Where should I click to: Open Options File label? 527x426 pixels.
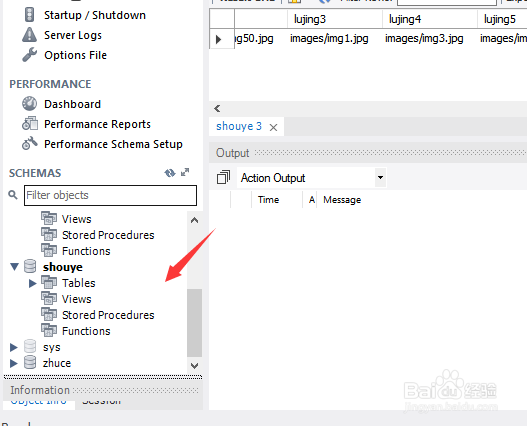coord(76,55)
